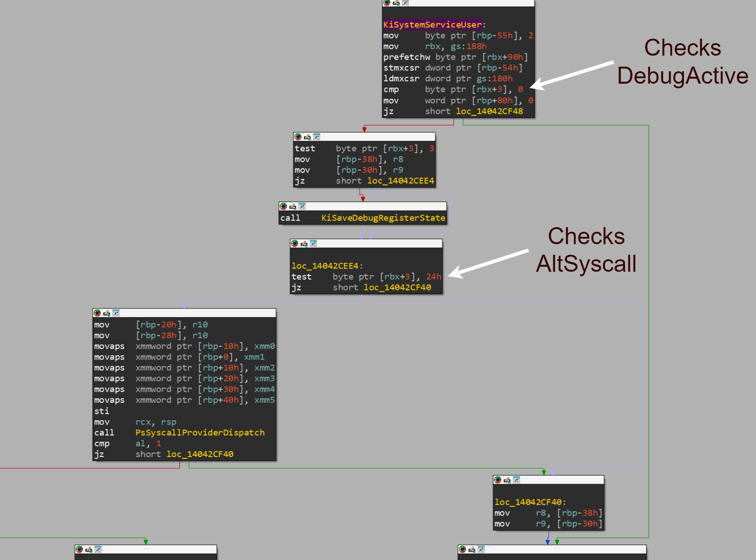Click the sti instruction
The height and width of the screenshot is (560, 756).
(102, 411)
